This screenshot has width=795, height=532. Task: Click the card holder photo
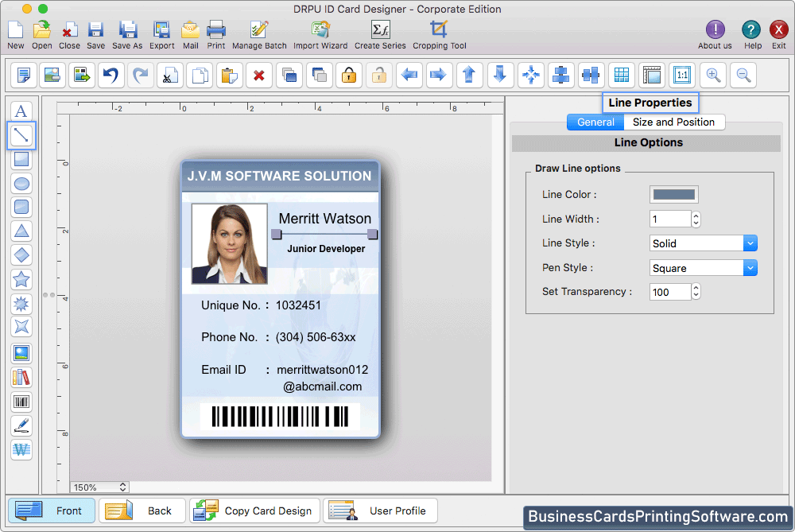[229, 244]
